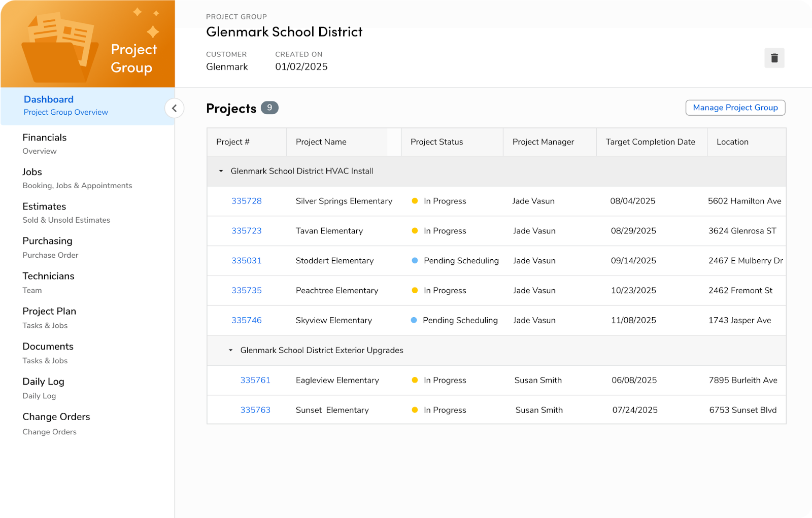Select Change Orders in sidebar
The width and height of the screenshot is (812, 518).
point(56,424)
